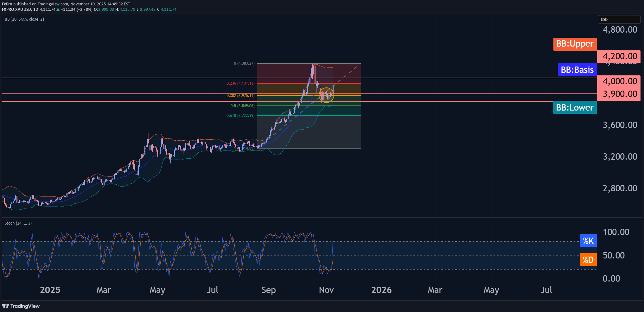Click the Nov marker on the time axis
Image resolution: width=644 pixels, height=312 pixels.
tap(326, 290)
